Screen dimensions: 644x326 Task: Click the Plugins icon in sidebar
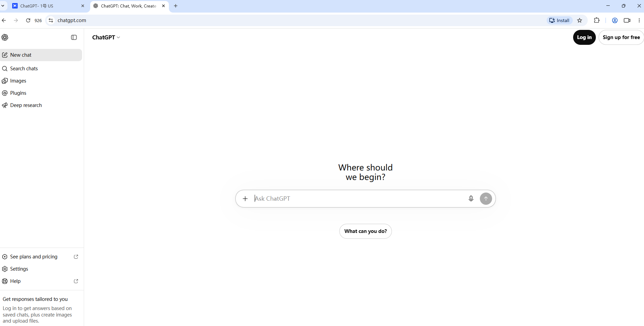click(x=5, y=93)
